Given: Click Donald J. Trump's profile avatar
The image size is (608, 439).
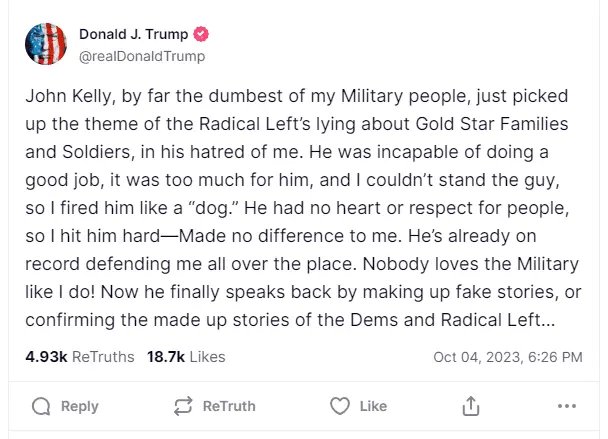Looking at the screenshot, I should tap(45, 45).
